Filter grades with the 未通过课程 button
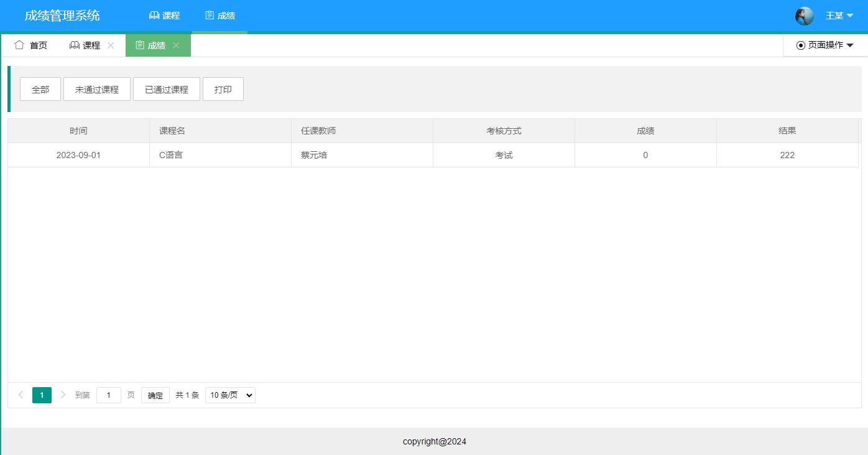 96,89
